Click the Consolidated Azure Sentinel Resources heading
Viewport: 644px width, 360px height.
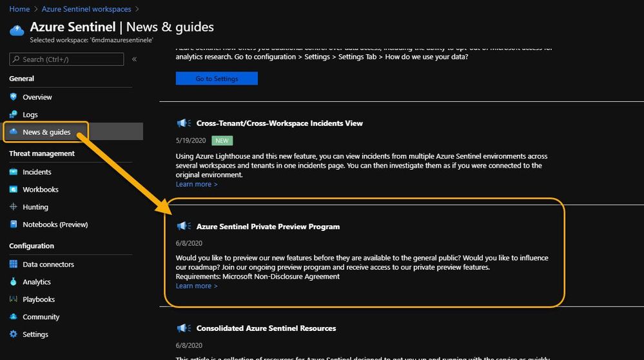(x=266, y=328)
